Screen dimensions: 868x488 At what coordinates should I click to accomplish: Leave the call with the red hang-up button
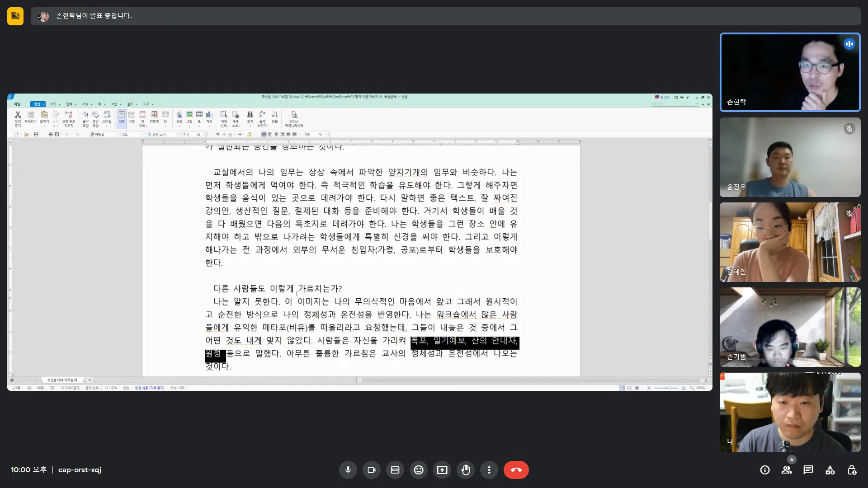click(516, 470)
